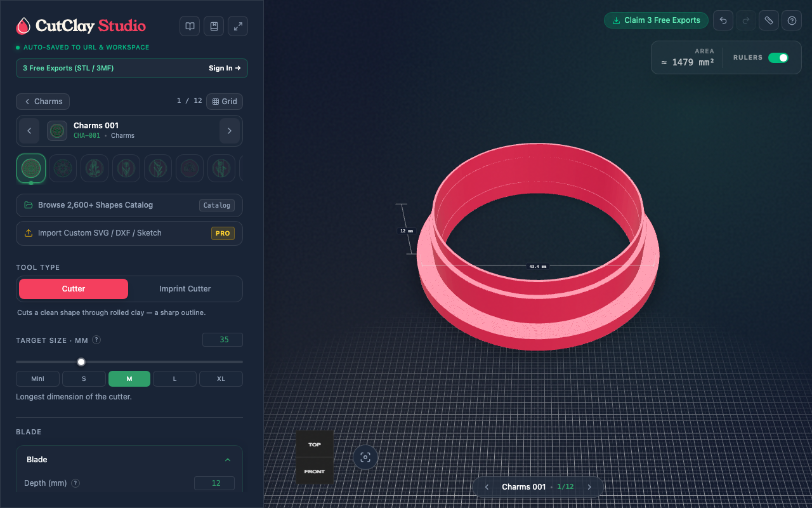The height and width of the screenshot is (508, 812).
Task: Click Import Custom SVG / DXF / Sketch
Action: click(129, 233)
